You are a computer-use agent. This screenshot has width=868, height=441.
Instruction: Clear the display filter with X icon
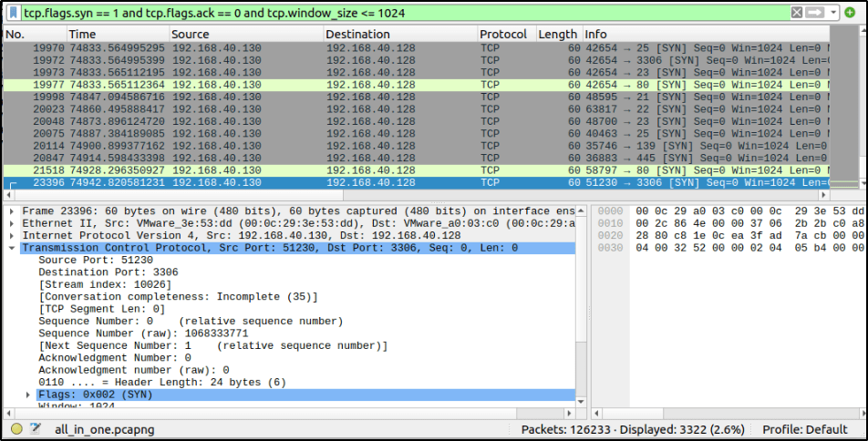tap(797, 13)
